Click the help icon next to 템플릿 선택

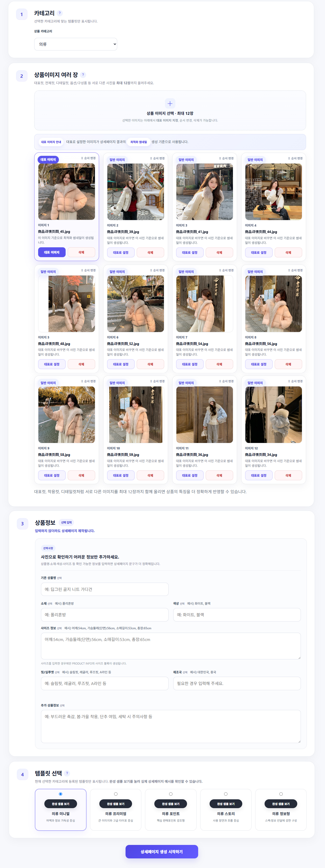click(67, 773)
